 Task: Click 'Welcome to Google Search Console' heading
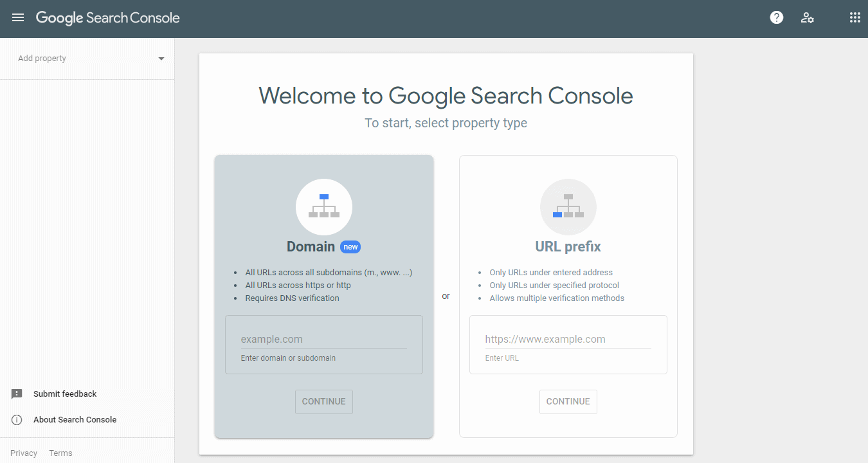tap(446, 96)
